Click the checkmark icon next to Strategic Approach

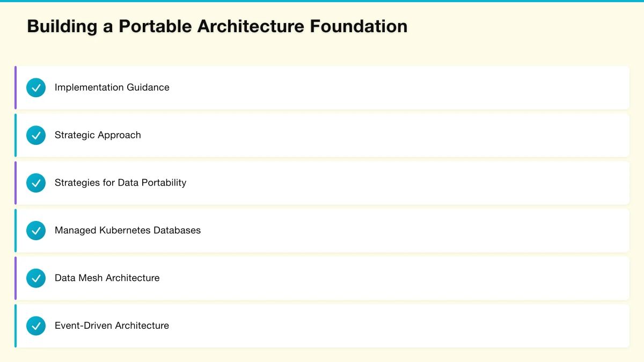coord(36,135)
